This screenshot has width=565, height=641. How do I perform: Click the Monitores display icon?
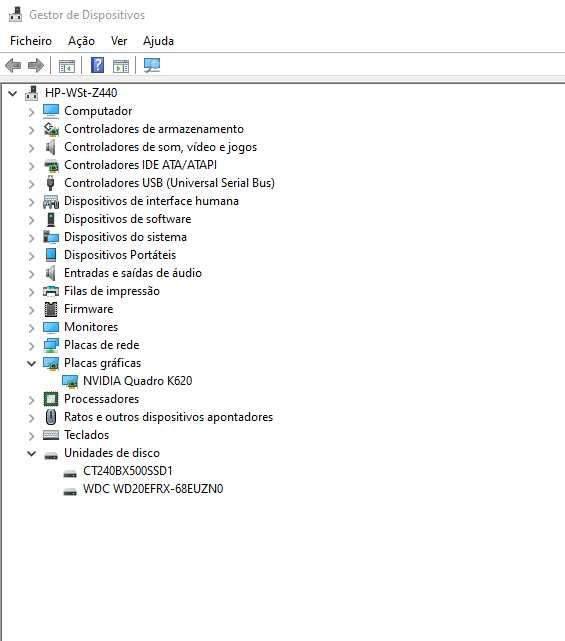click(x=51, y=327)
